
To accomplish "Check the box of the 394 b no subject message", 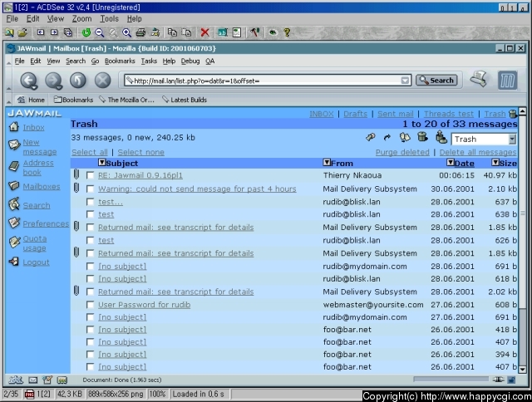I will (x=90, y=355).
